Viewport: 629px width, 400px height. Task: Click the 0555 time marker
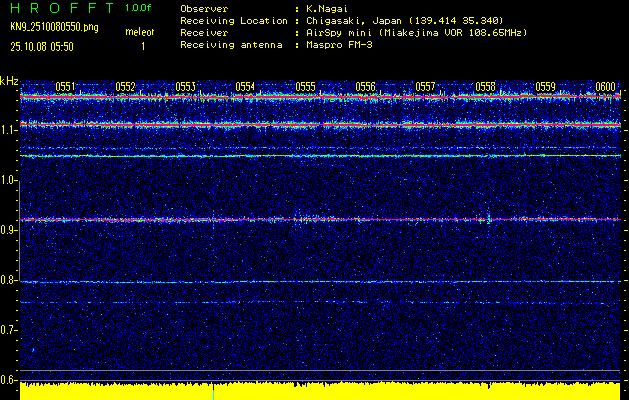click(x=305, y=87)
